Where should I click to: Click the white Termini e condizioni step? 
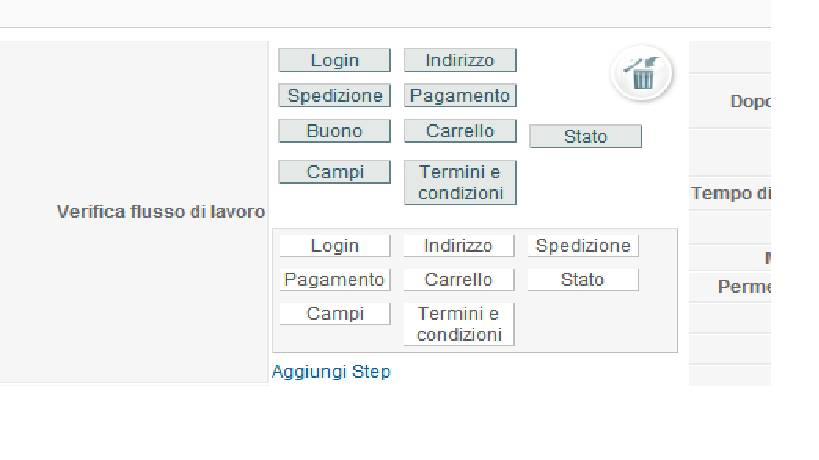pos(458,325)
